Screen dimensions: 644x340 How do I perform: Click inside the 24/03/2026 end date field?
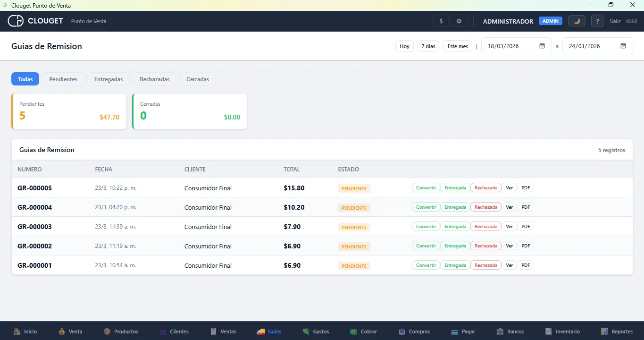pos(598,46)
